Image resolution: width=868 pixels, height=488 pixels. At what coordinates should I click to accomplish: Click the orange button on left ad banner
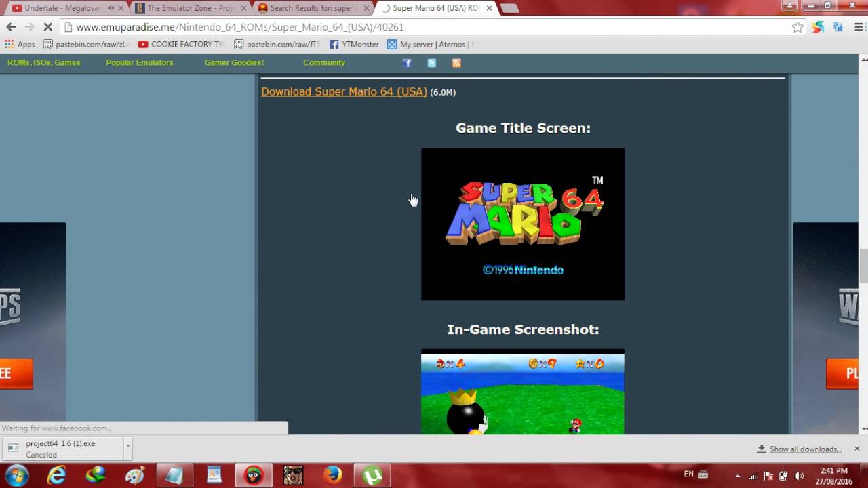(16, 374)
